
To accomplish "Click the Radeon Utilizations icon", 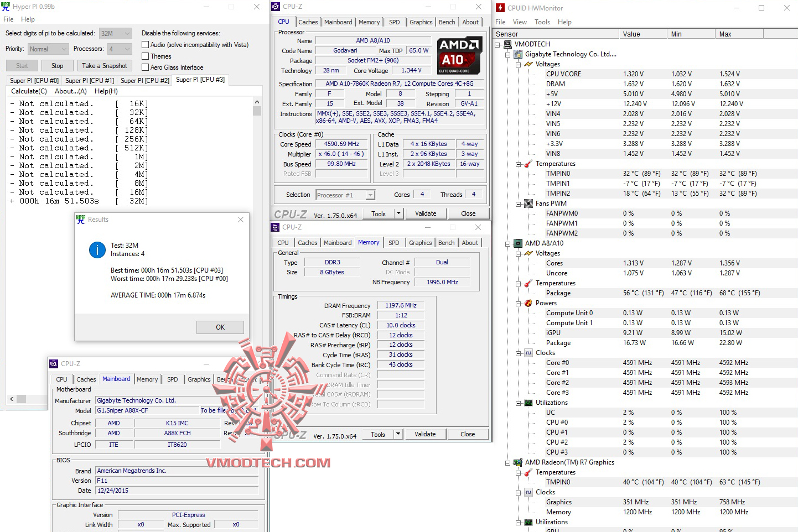I will coord(528,522).
